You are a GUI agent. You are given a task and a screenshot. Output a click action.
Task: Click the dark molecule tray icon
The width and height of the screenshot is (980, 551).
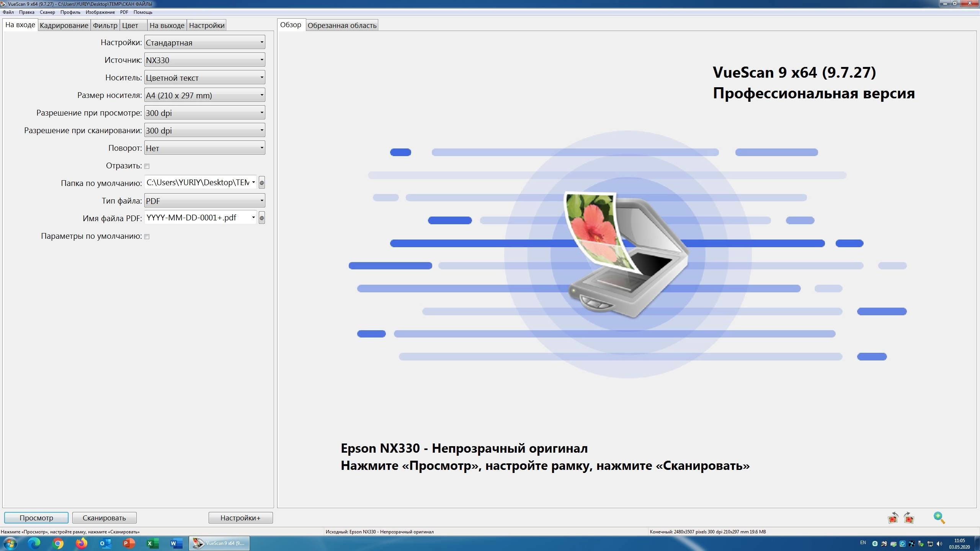(911, 543)
